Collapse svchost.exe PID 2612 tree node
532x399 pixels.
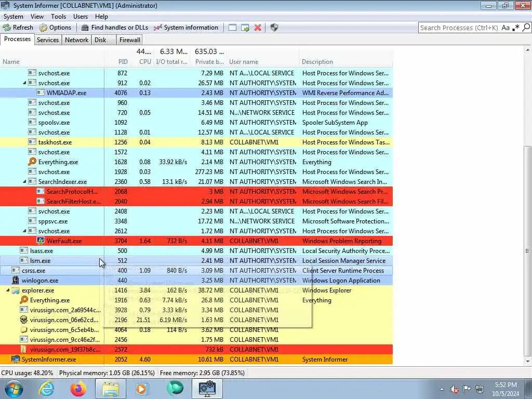(24, 231)
